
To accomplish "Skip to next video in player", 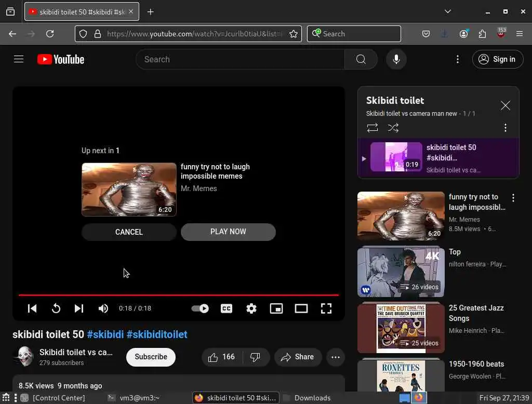I will tap(79, 308).
